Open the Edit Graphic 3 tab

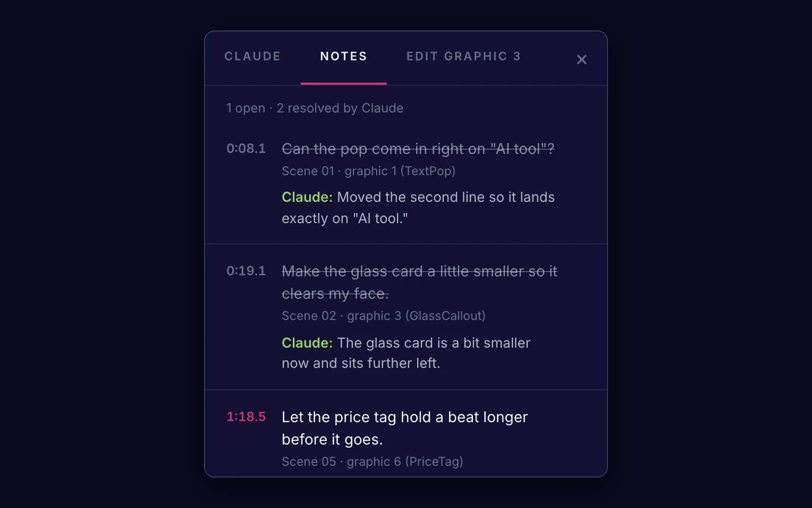463,56
